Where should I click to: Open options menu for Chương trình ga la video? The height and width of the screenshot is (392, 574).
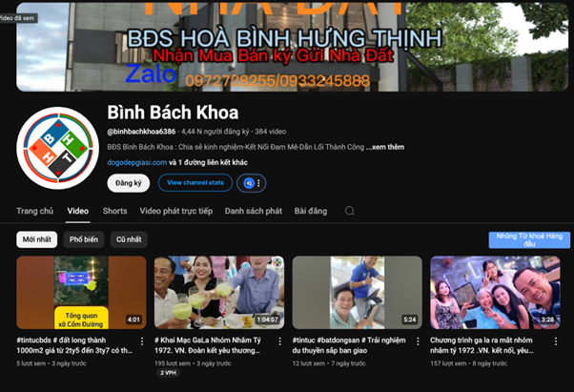(x=556, y=341)
